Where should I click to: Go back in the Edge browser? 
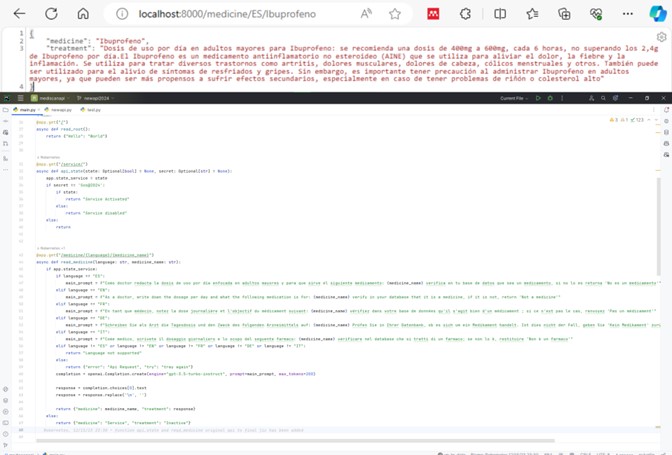point(19,14)
